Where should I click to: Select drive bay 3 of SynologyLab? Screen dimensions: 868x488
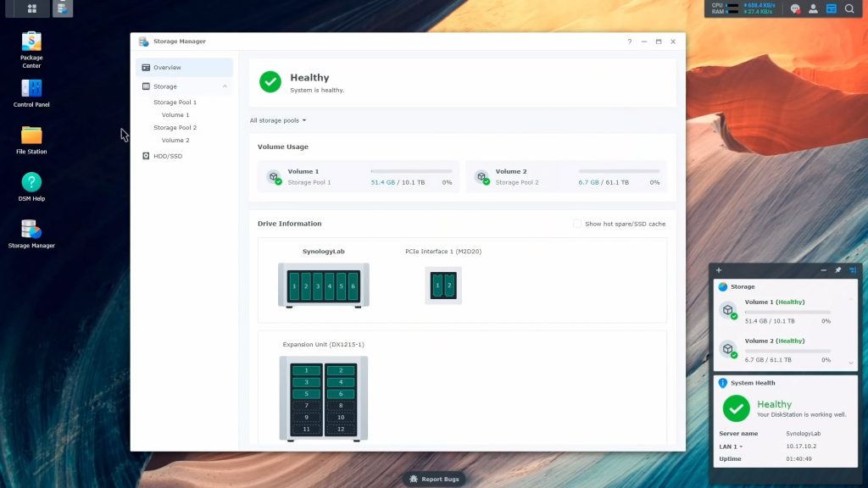coord(318,286)
